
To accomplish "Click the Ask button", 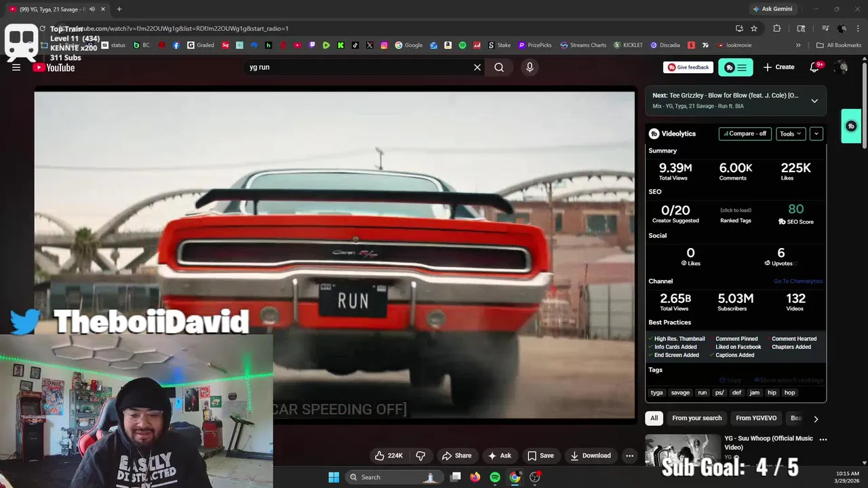I will (500, 455).
